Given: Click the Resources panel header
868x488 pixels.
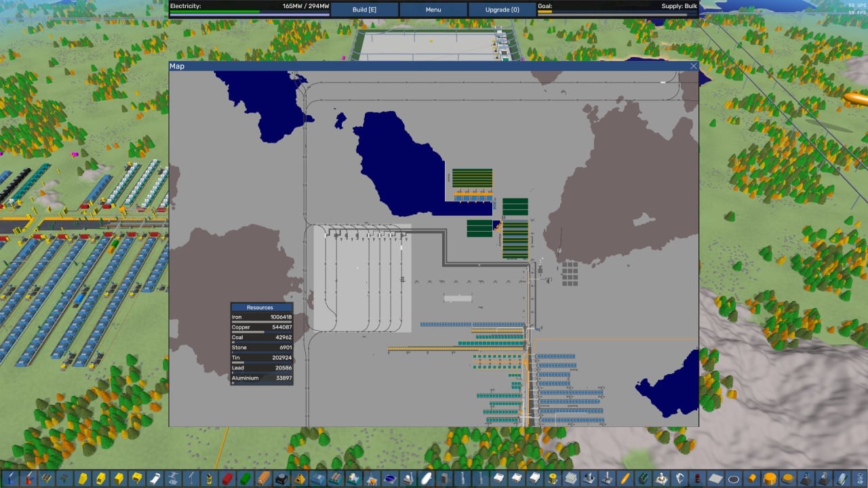Looking at the screenshot, I should [262, 307].
